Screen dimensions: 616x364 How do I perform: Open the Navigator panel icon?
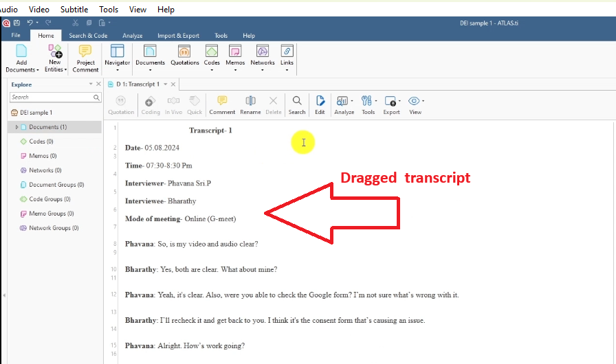tap(117, 51)
